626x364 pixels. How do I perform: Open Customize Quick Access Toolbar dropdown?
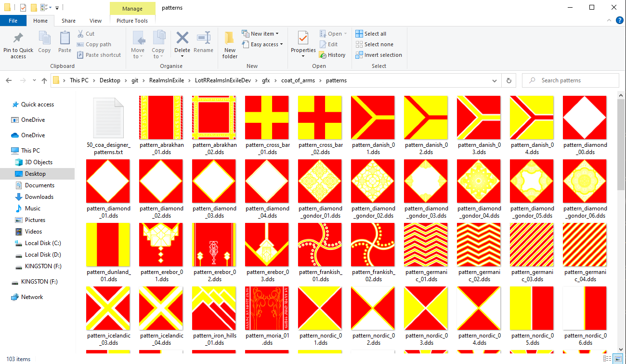coord(57,8)
